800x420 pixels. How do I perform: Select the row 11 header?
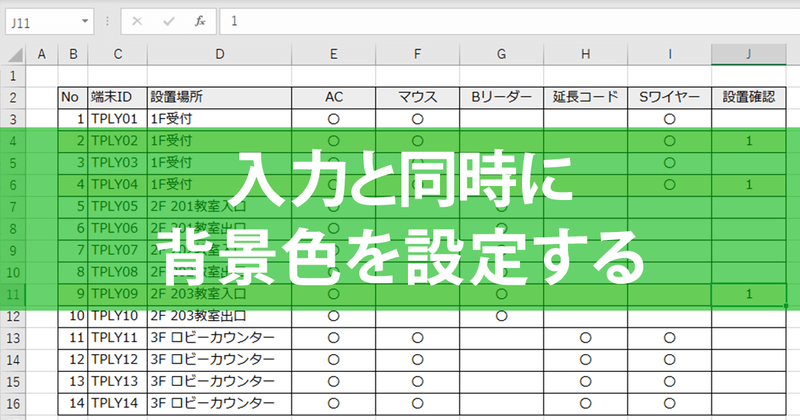13,294
